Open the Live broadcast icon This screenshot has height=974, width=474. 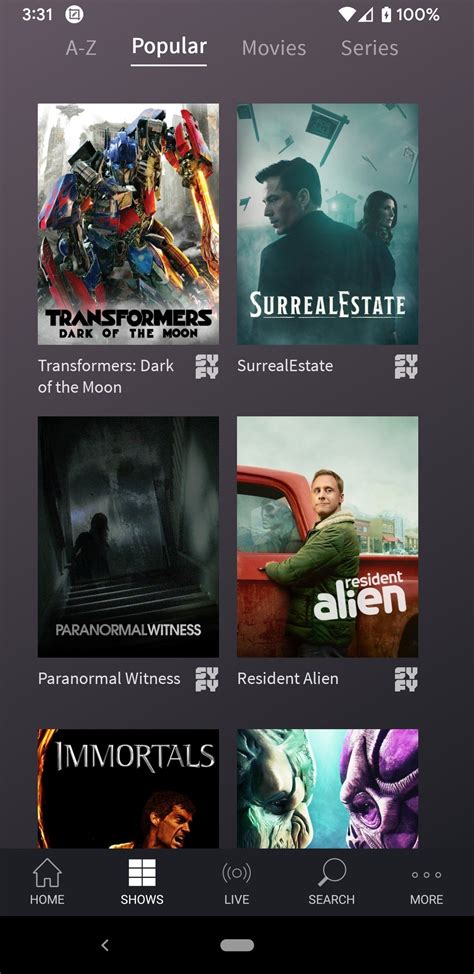pos(237,873)
